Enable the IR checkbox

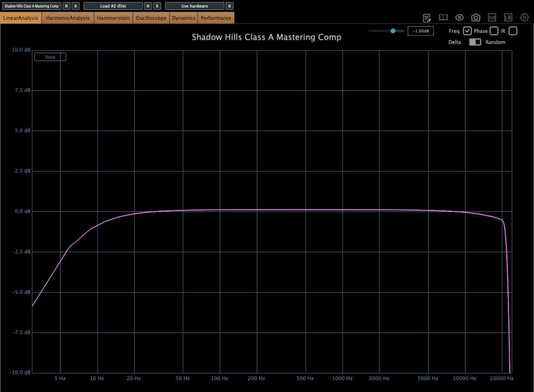(513, 31)
